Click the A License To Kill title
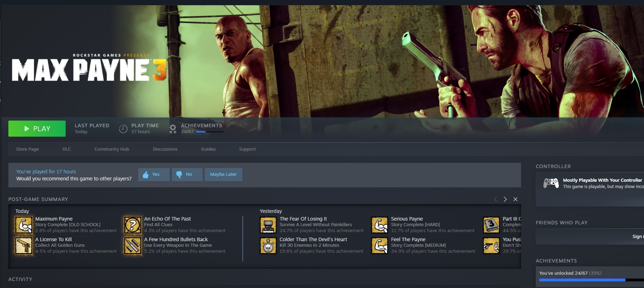 click(53, 239)
